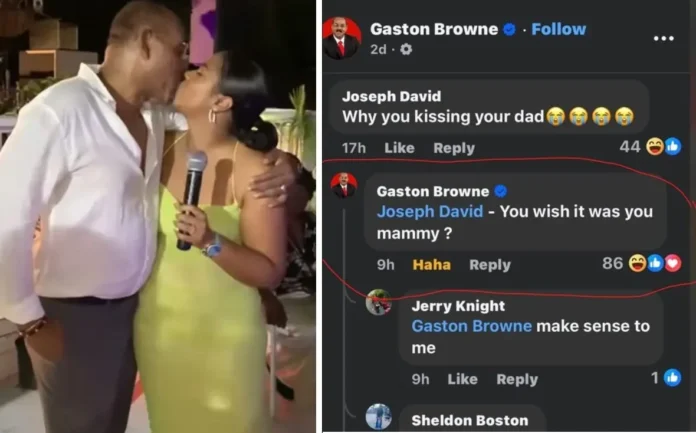Reply to Gaston Browne's comment
This screenshot has width=696, height=433.
[x=490, y=265]
